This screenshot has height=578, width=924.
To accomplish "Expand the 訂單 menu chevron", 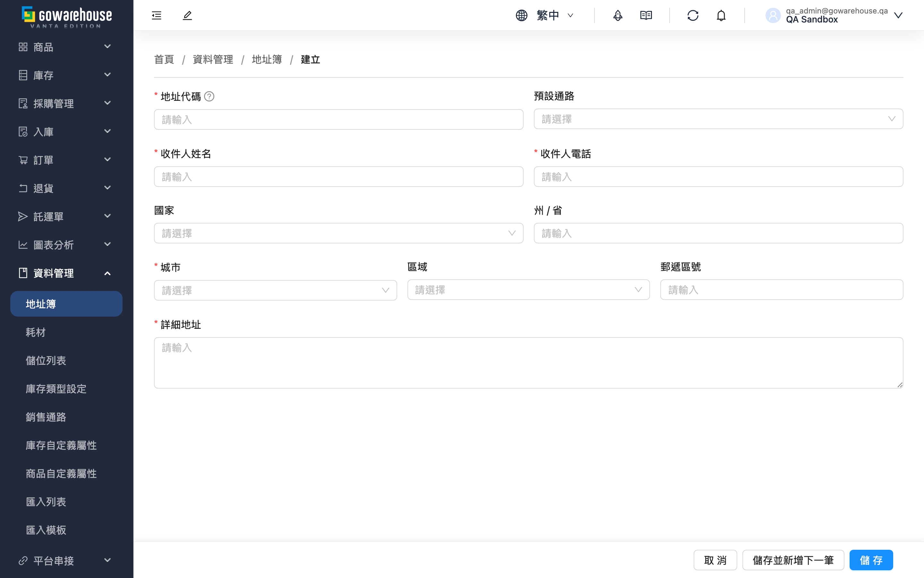I will (x=108, y=160).
